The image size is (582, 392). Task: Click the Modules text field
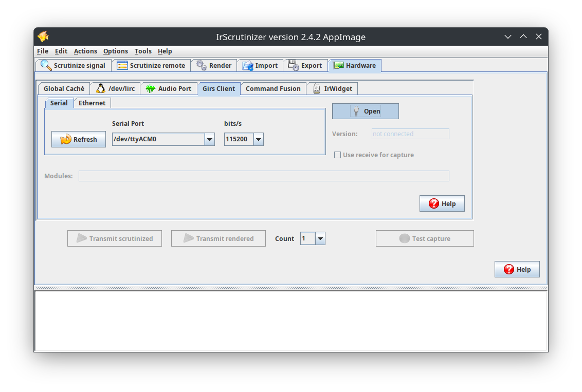click(x=264, y=176)
